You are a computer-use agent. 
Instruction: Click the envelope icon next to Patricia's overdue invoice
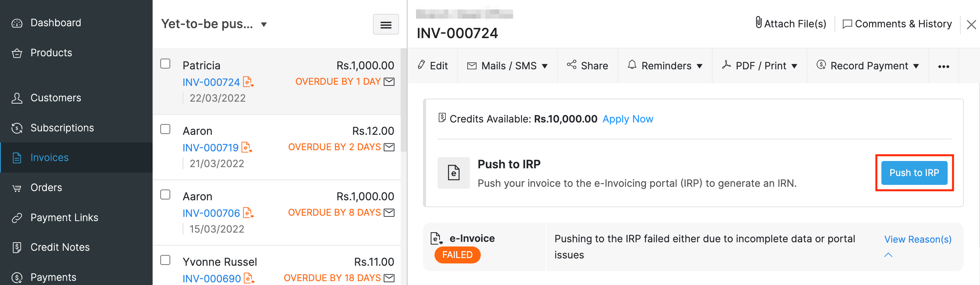390,82
